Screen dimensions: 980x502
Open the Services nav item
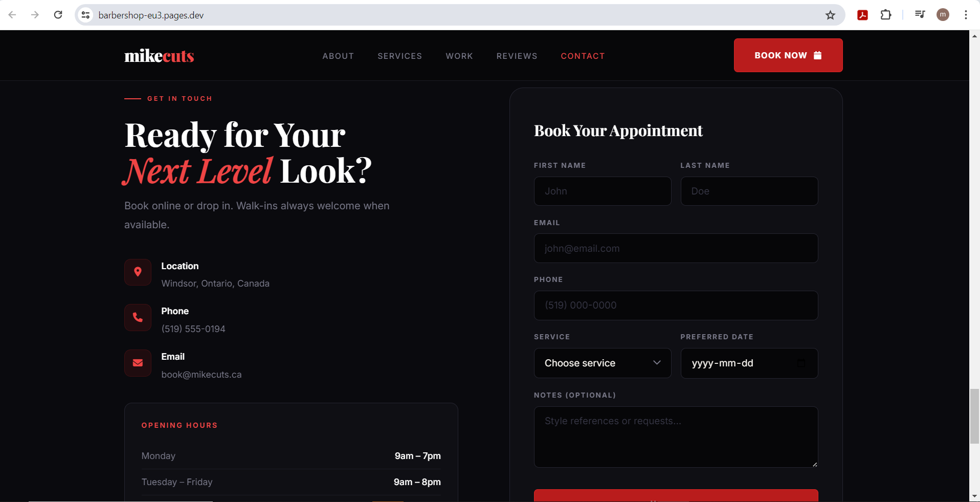click(x=399, y=56)
